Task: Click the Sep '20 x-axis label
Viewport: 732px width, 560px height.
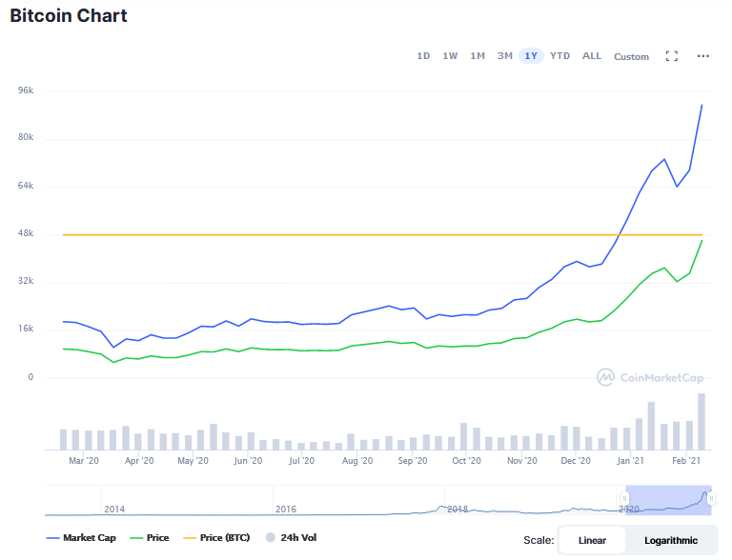Action: [x=413, y=461]
